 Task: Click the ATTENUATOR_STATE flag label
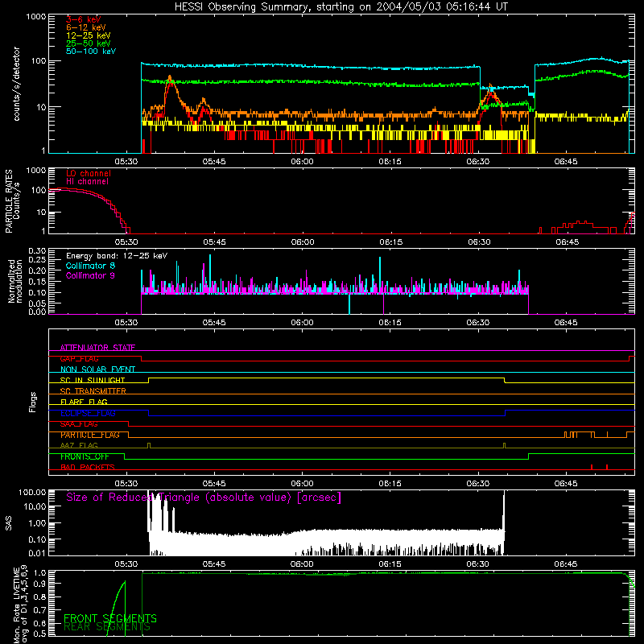click(x=97, y=348)
